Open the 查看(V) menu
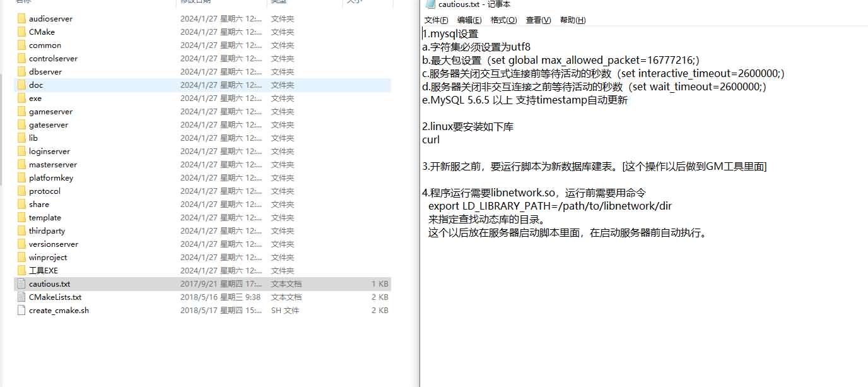 click(x=538, y=20)
